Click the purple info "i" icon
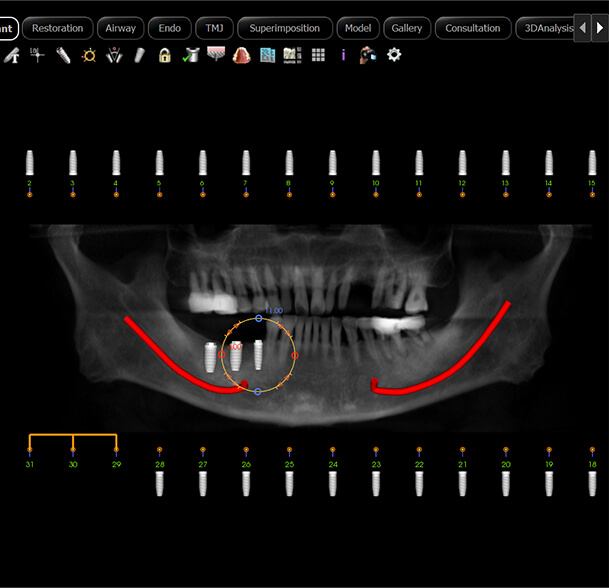The height and width of the screenshot is (588, 609). pyautogui.click(x=343, y=55)
